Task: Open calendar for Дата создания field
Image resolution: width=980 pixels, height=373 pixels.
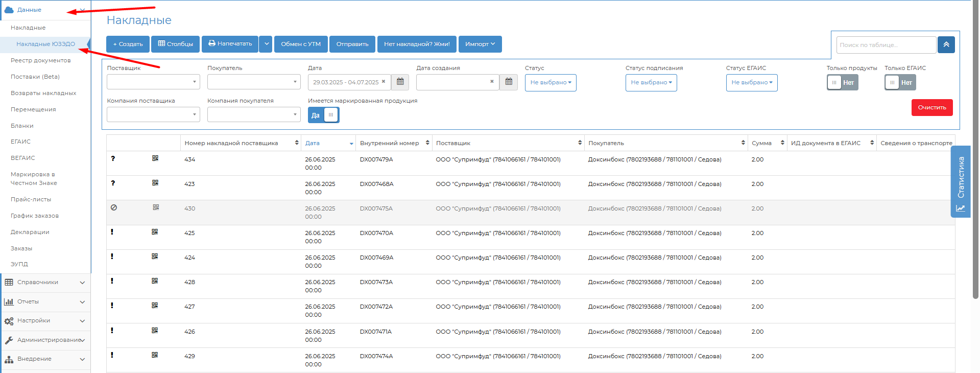Action: point(509,82)
